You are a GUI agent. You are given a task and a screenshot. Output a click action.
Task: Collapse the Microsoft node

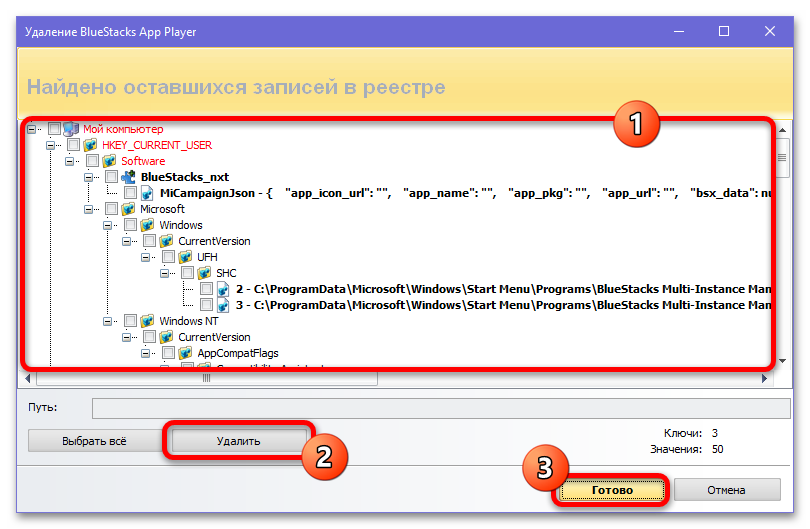pos(89,209)
